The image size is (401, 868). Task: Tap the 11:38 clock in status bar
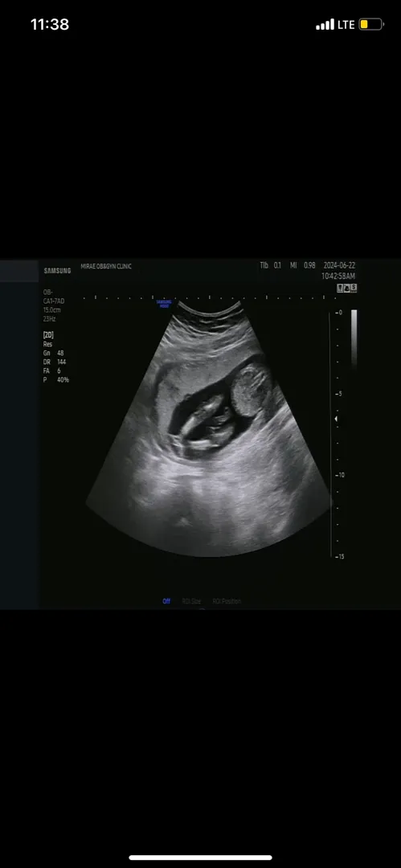50,24
